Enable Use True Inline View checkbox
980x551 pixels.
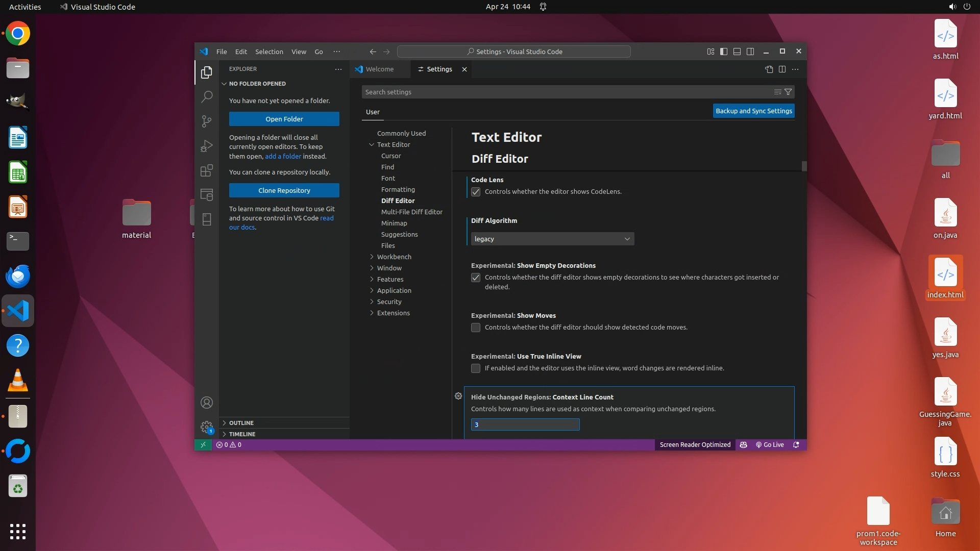[x=476, y=368]
